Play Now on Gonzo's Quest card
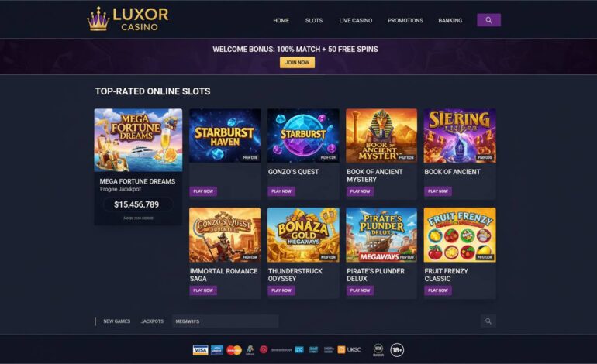 coord(281,191)
